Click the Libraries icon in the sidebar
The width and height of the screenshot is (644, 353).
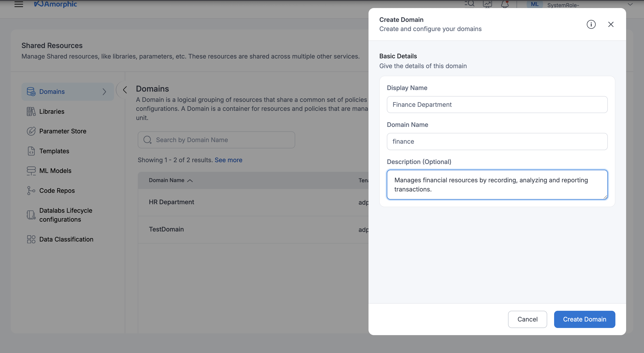(x=31, y=111)
